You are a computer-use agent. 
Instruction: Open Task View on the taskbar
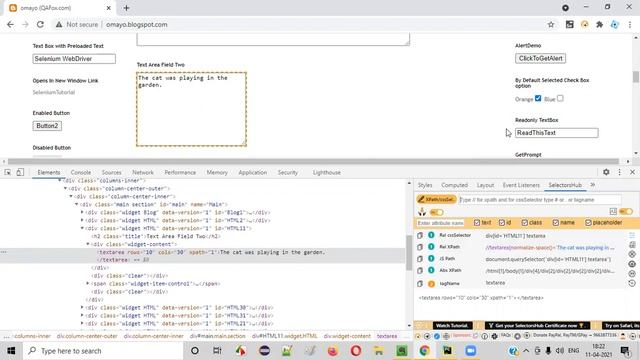217,351
